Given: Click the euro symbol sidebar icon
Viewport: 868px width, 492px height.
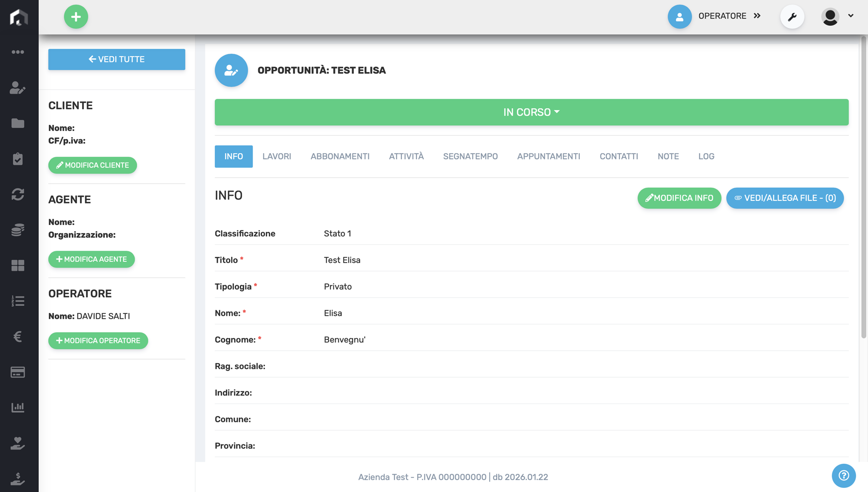Looking at the screenshot, I should click(18, 337).
